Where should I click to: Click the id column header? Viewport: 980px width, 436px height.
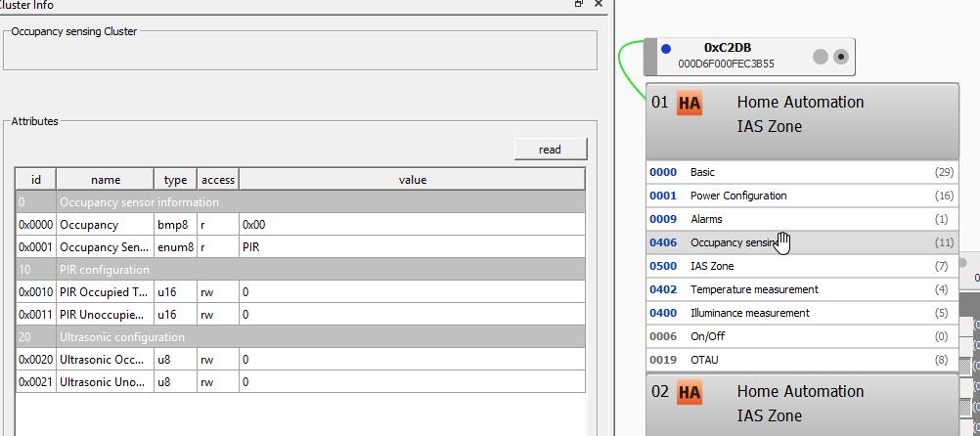pyautogui.click(x=35, y=179)
